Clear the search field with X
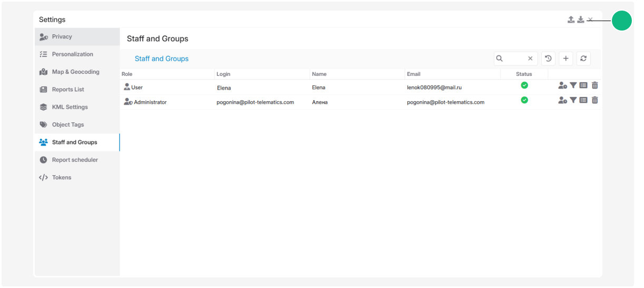This screenshot has height=288, width=644. tap(530, 59)
